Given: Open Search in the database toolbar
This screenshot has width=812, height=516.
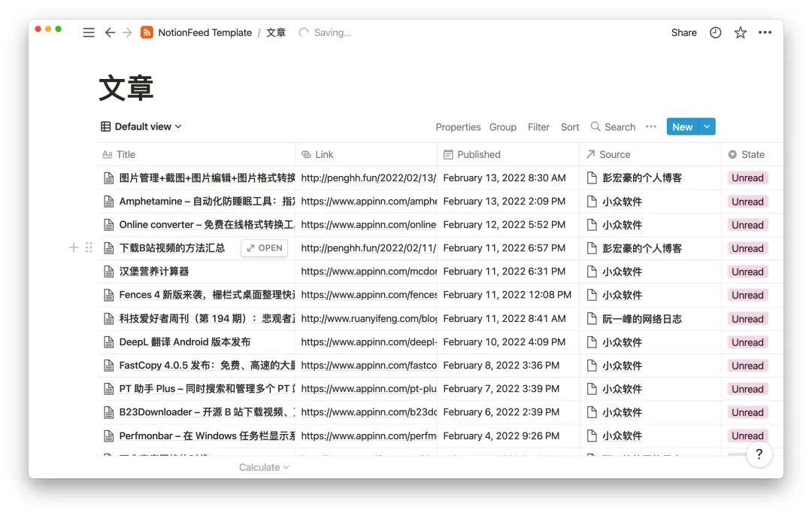Looking at the screenshot, I should tap(613, 126).
